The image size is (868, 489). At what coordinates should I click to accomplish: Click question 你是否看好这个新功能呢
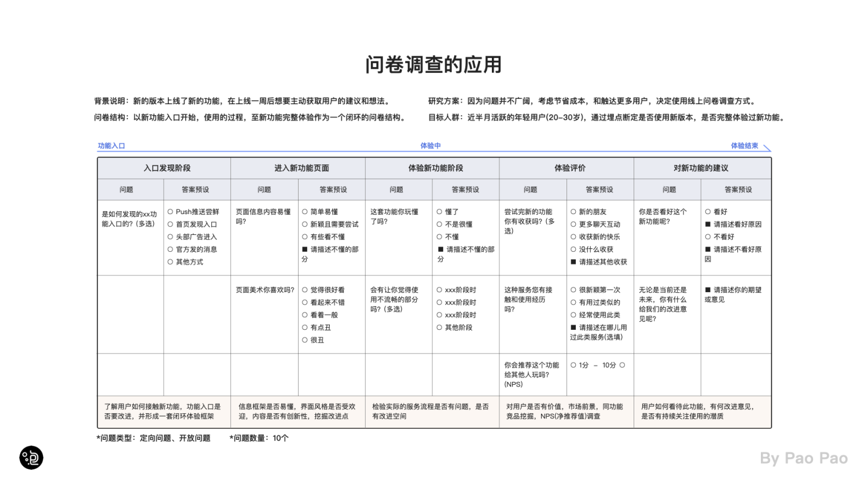(x=663, y=216)
